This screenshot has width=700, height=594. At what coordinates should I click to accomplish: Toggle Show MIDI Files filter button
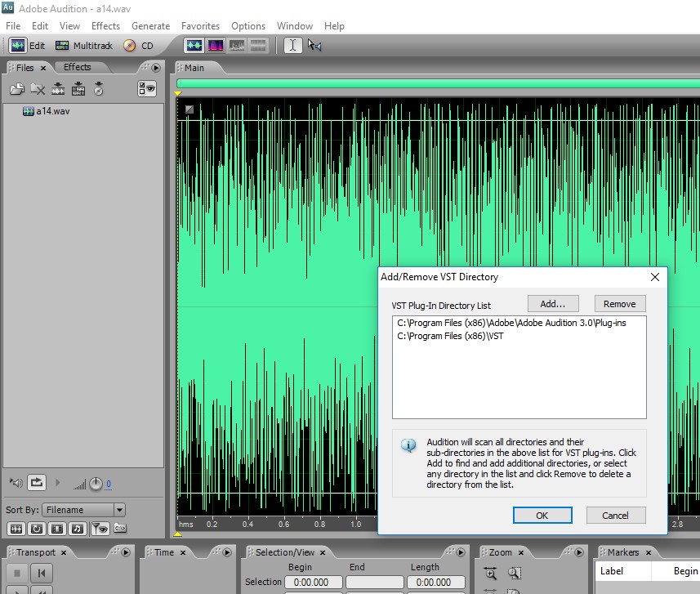tap(78, 529)
